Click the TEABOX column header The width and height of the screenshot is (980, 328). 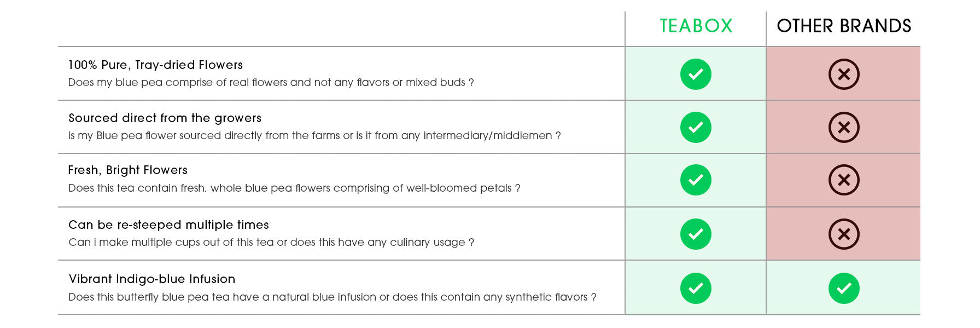point(696,26)
